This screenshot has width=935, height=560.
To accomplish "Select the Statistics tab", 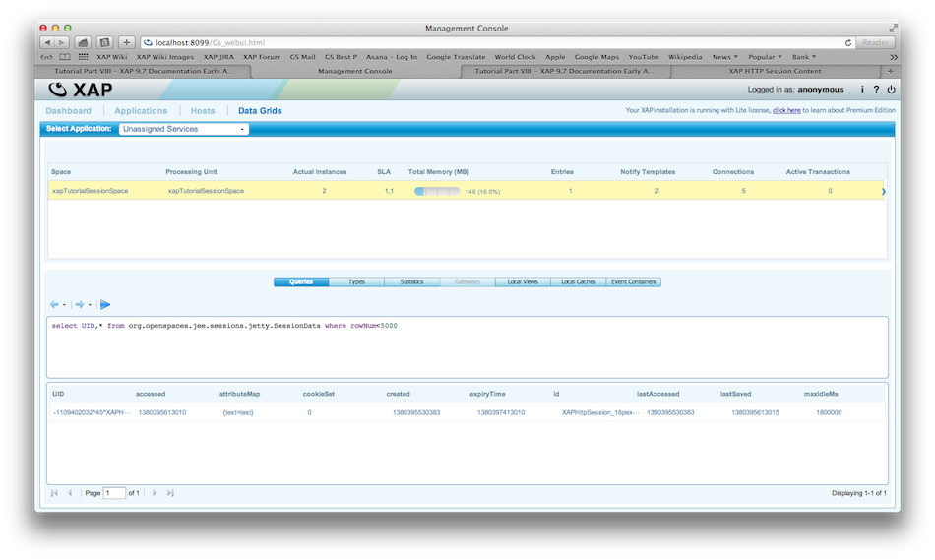I will coord(412,282).
